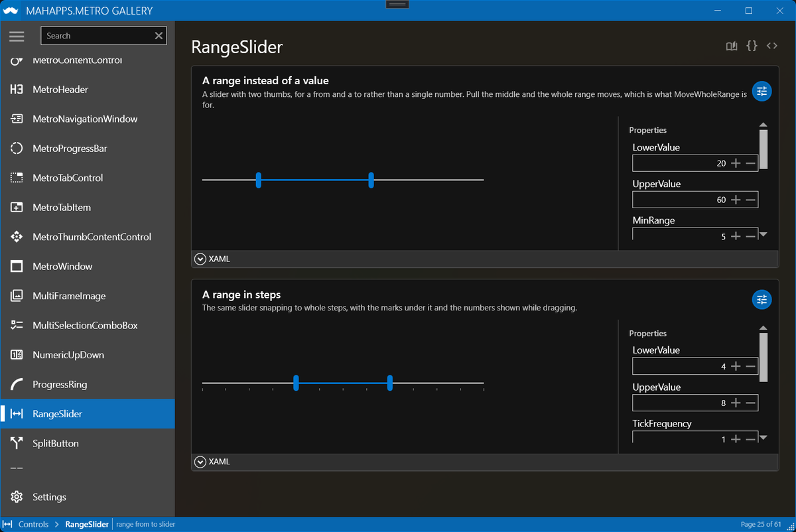Viewport: 796px width, 532px height.
Task: Click the range icon at the status bar's left end
Action: click(x=8, y=524)
